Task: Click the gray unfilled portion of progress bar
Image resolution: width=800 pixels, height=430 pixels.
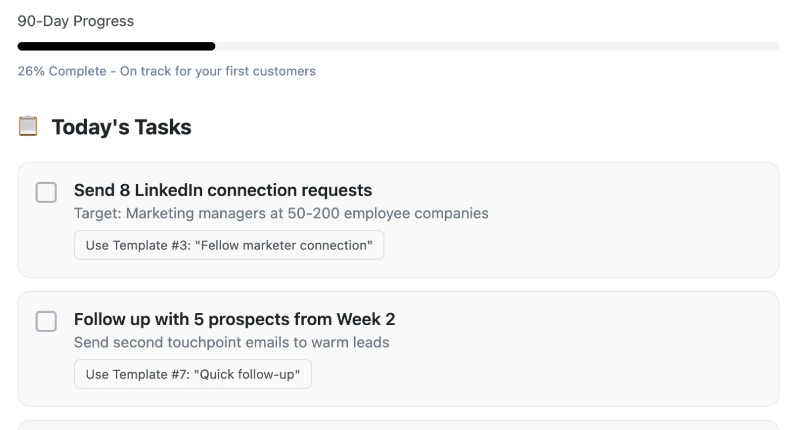Action: [497, 46]
